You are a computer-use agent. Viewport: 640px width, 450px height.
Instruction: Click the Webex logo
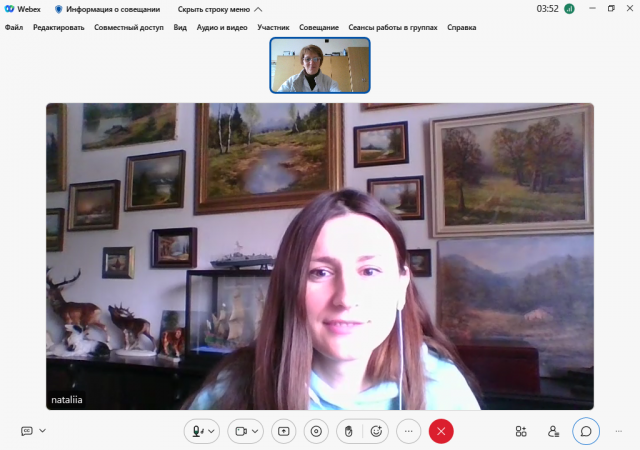point(22,9)
